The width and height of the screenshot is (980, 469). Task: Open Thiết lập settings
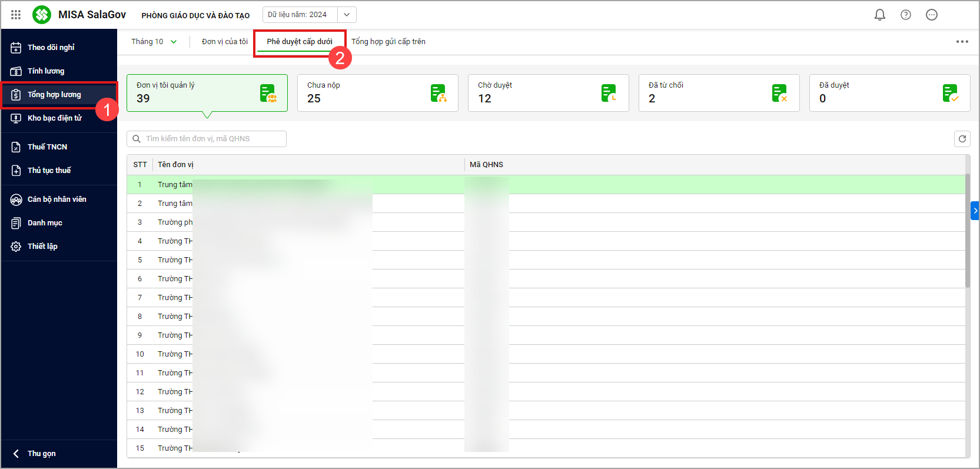coord(42,247)
